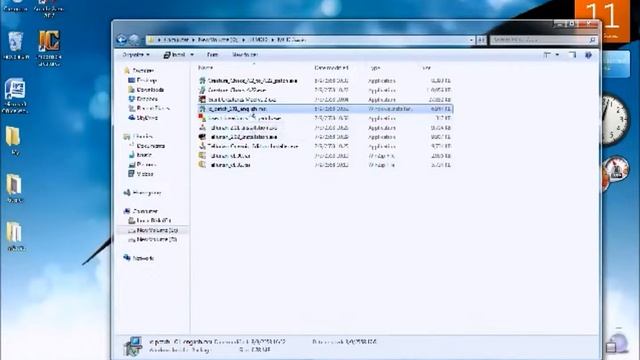The image size is (640, 360).
Task: Open the Microsoft Office Word desktop shortcut
Action: tap(16, 95)
